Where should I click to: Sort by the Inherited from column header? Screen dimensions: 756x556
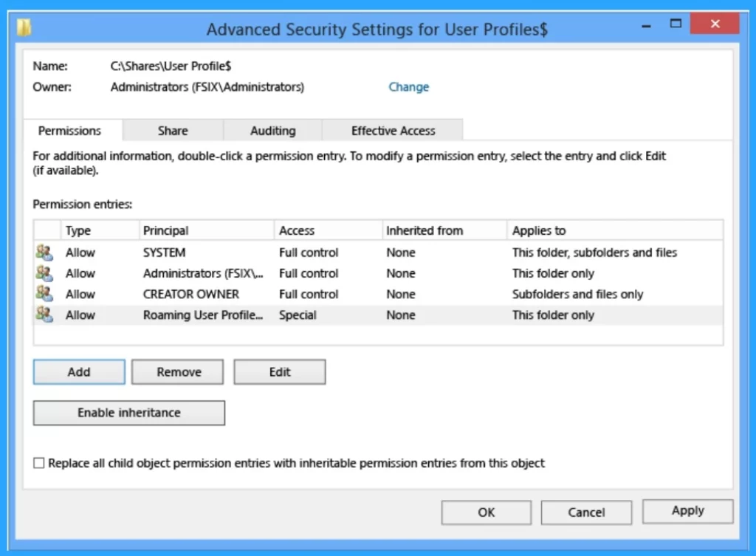444,230
